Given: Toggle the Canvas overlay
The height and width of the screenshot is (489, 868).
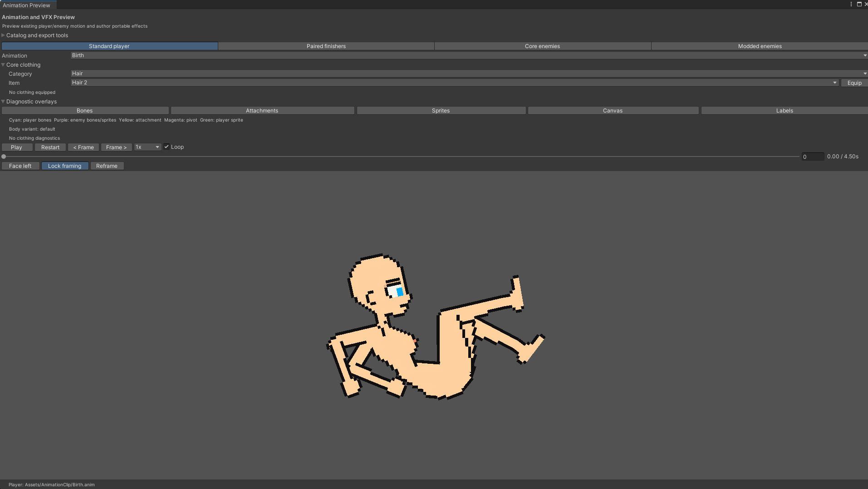Looking at the screenshot, I should [x=613, y=111].
